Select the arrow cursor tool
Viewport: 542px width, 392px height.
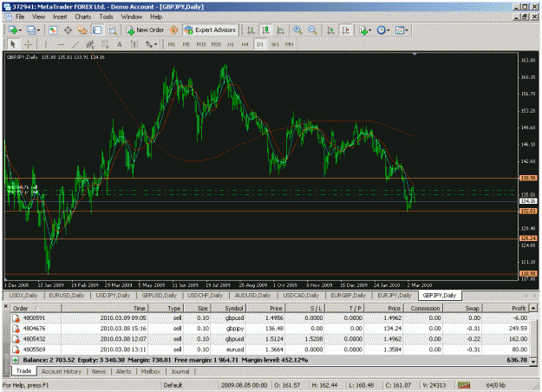point(13,44)
